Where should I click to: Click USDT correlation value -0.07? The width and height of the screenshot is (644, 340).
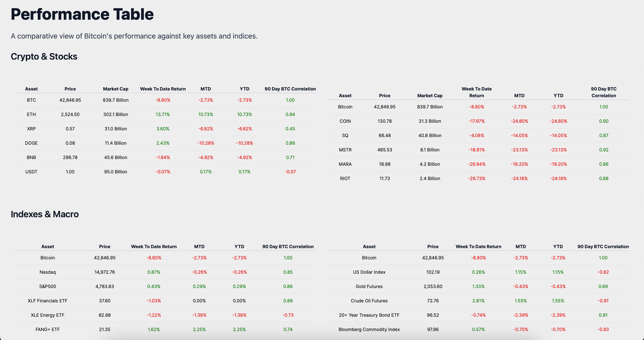290,172
